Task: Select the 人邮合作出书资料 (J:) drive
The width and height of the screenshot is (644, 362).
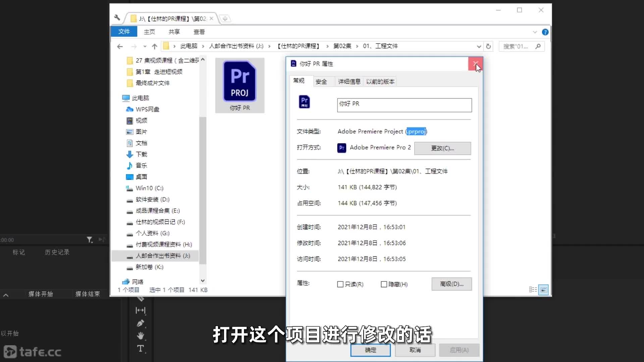Action: click(x=155, y=256)
